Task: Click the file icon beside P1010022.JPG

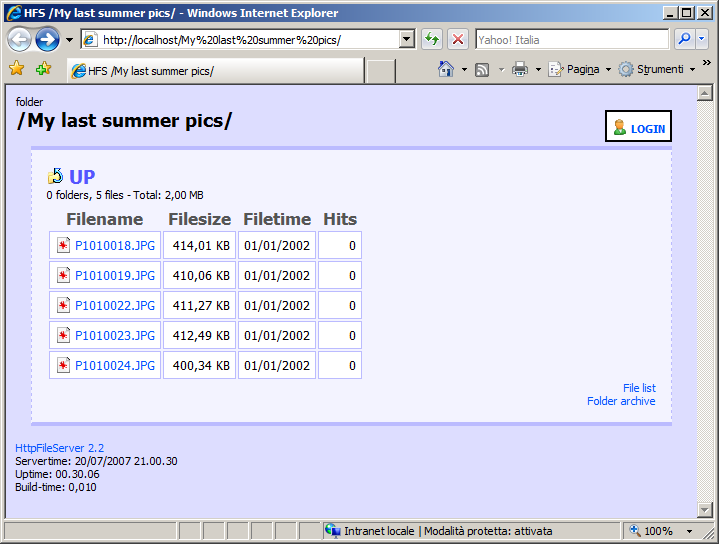Action: pyautogui.click(x=63, y=306)
